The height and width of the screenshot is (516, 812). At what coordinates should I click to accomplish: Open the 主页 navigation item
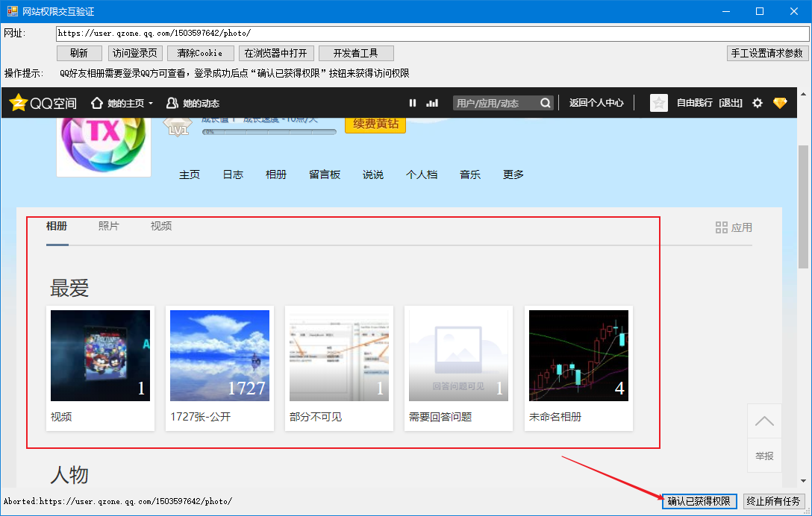tap(190, 174)
